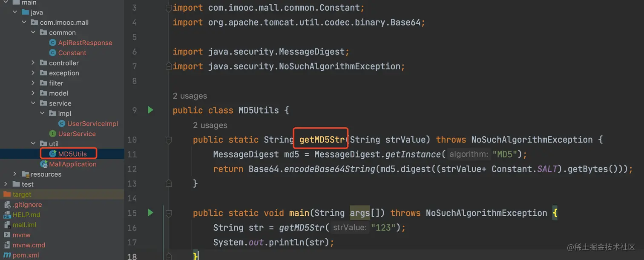Click the controller package icon
Image resolution: width=644 pixels, height=260 pixels.
pyautogui.click(x=43, y=63)
